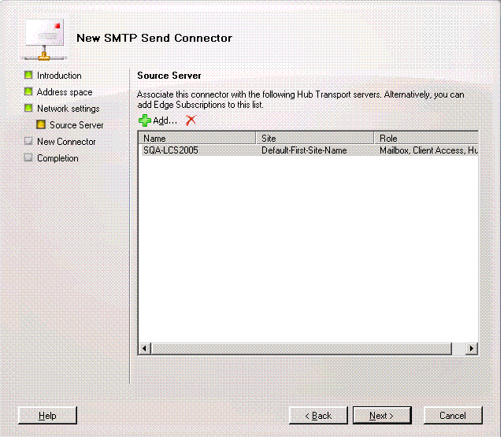Click the Completion step grey indicator
Viewport: 504px width, 437px height.
pos(28,157)
